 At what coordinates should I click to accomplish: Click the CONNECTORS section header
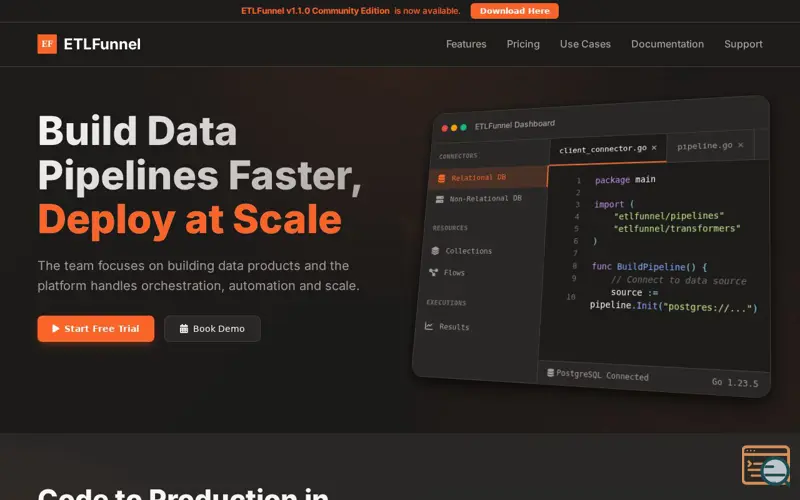pyautogui.click(x=458, y=156)
